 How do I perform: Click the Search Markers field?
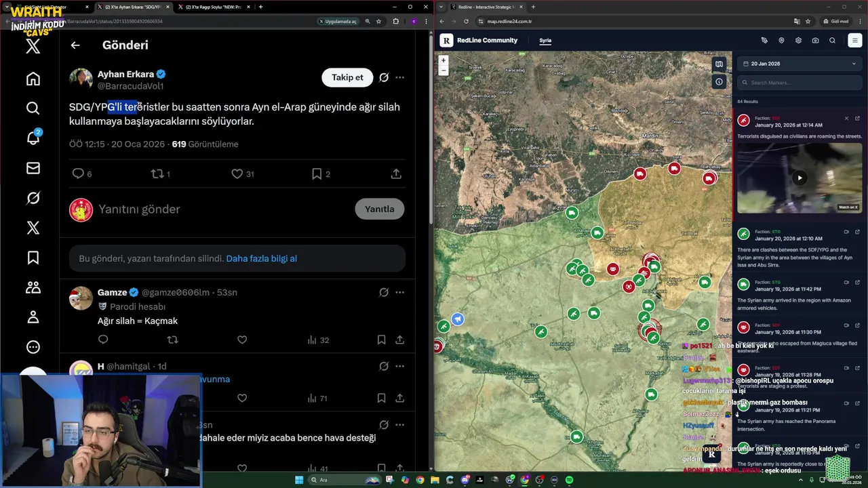[800, 83]
